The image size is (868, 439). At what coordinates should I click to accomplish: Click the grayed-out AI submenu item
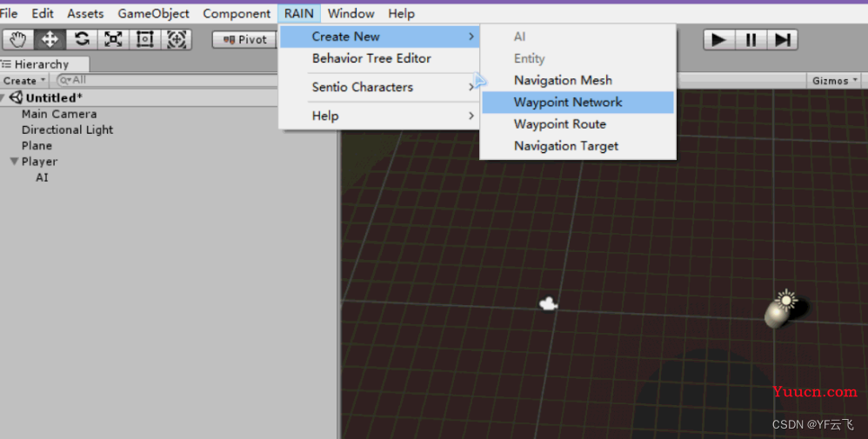(578, 37)
